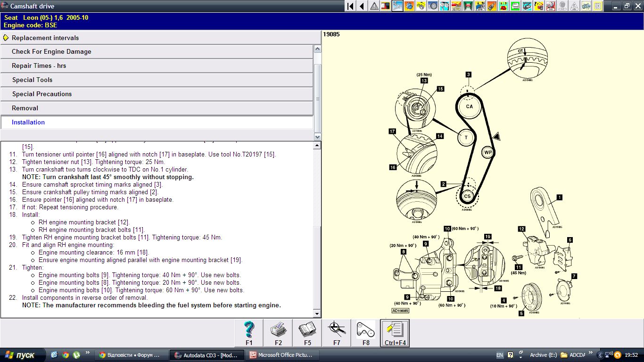Open the Special Tools section
The width and height of the screenshot is (644, 362).
click(157, 80)
